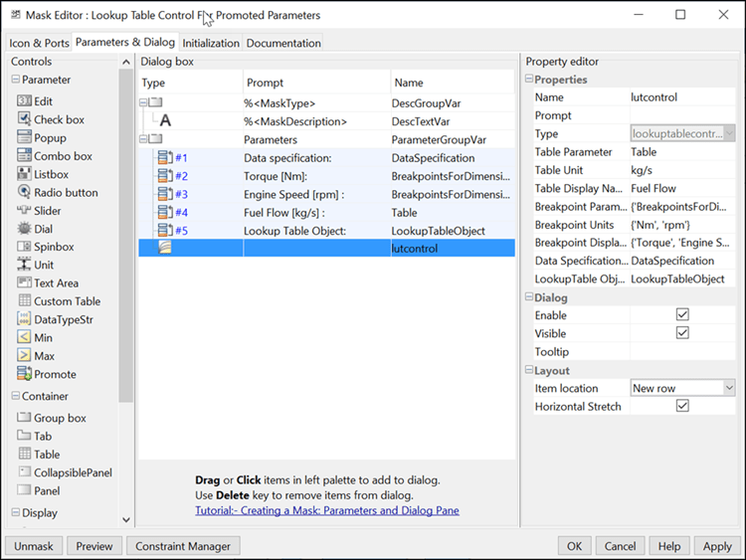Viewport: 746px width, 560px height.
Task: Select the Edit parameter control icon
Action: point(24,100)
